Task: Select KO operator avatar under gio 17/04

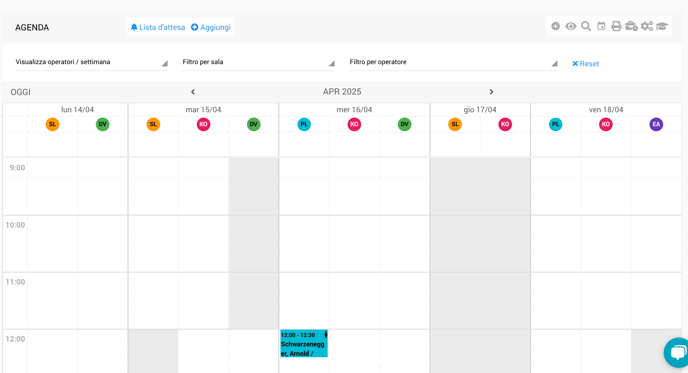Action: click(x=505, y=124)
